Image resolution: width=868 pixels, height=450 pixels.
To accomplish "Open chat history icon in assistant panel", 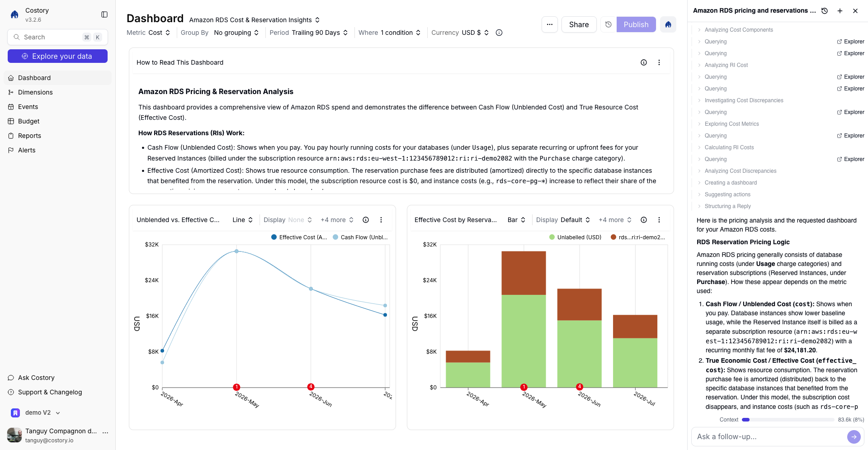I will click(825, 11).
